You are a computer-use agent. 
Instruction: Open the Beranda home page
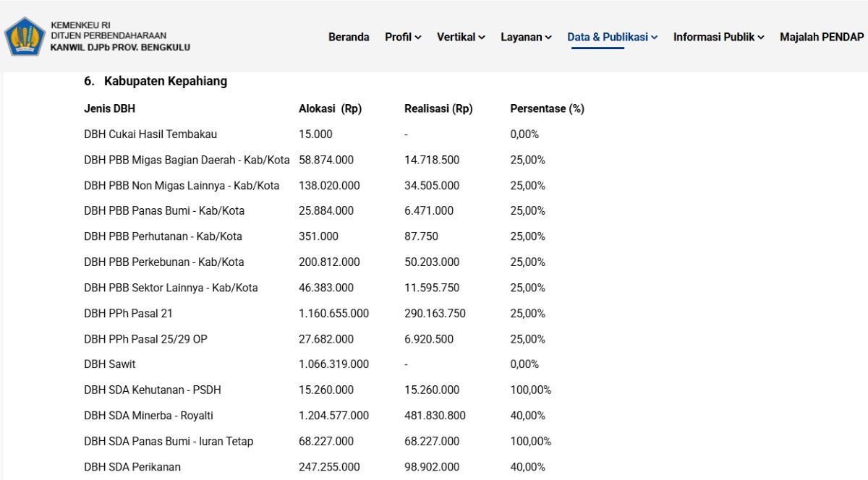[x=349, y=37]
